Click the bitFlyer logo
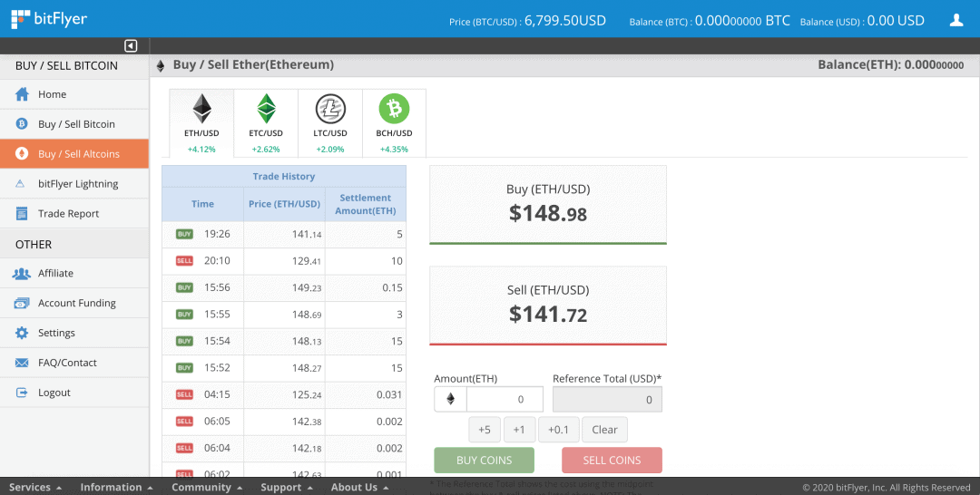The image size is (980, 495). point(49,19)
